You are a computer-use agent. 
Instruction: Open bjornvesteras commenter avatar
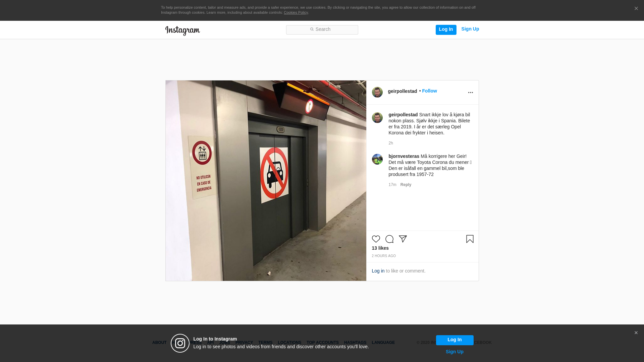click(377, 159)
